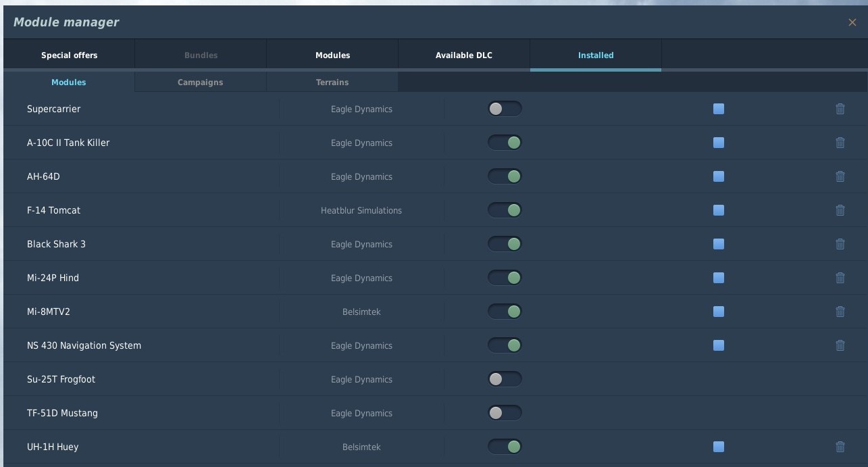
Task: Click Eagle Dynamics in Su-25T Frogfoot row
Action: point(361,379)
